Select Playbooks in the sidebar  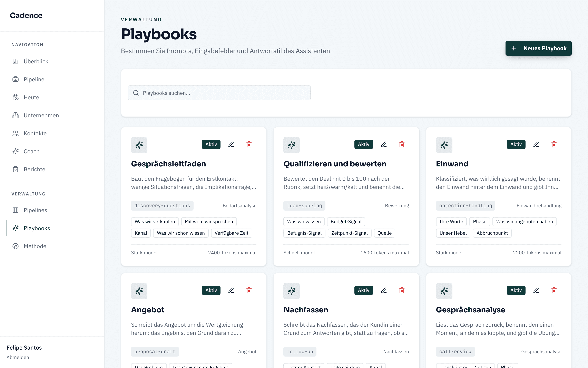[x=52, y=228]
